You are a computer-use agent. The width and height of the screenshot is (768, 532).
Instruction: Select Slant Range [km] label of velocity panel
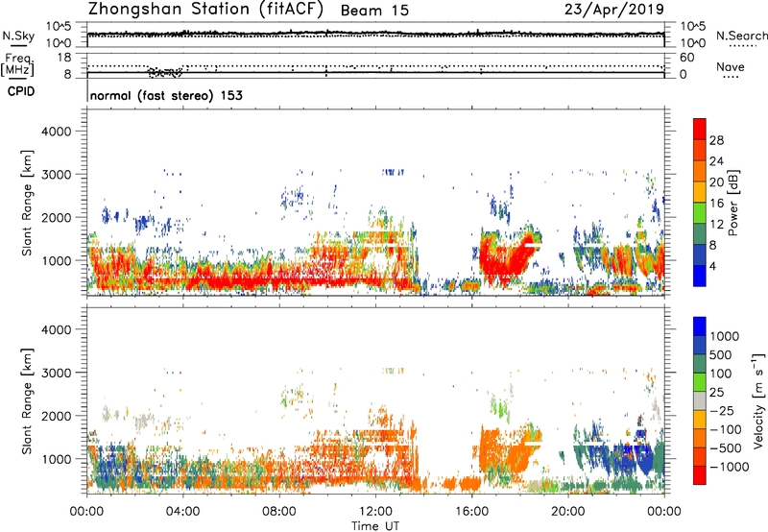27,400
